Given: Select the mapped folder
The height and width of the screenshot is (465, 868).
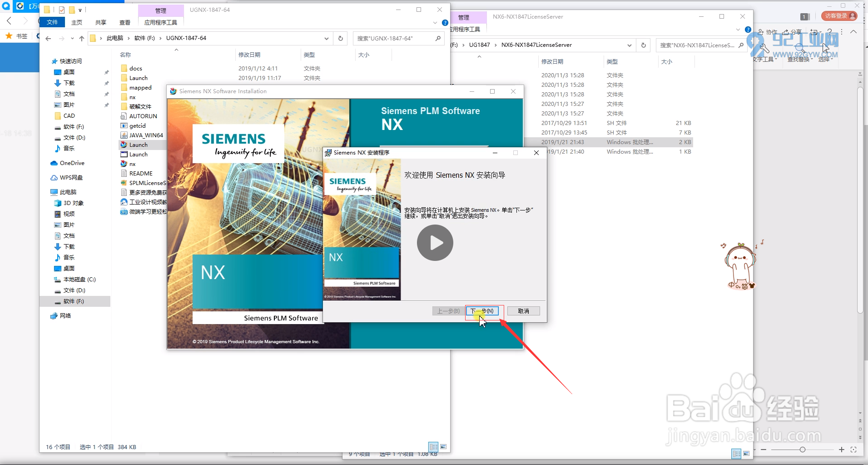Looking at the screenshot, I should tap(140, 88).
